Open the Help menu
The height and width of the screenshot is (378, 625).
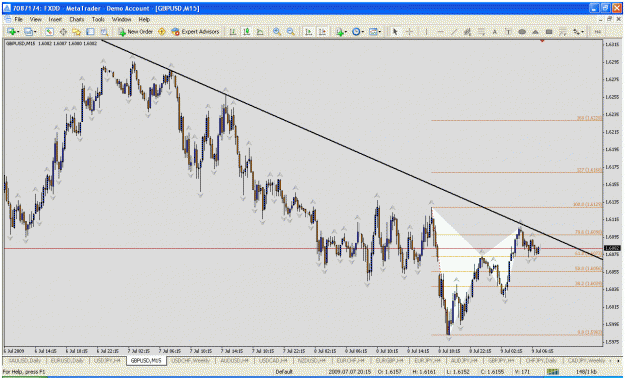tap(144, 19)
